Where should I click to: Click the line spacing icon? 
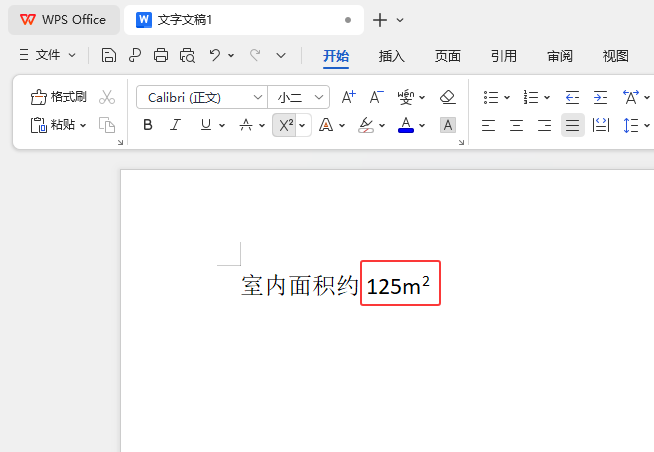pyautogui.click(x=631, y=125)
